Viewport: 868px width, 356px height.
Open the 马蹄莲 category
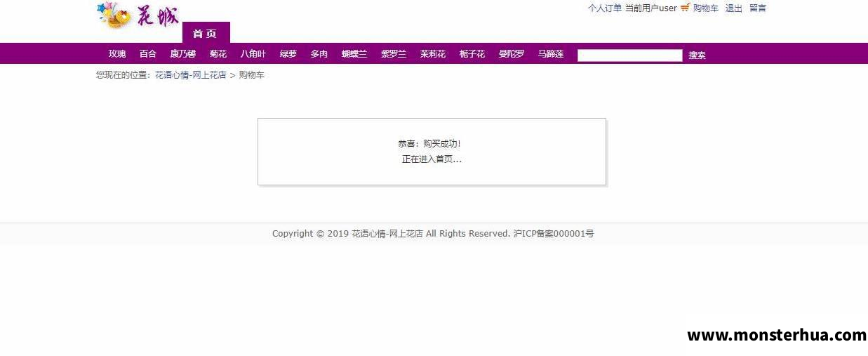(551, 54)
